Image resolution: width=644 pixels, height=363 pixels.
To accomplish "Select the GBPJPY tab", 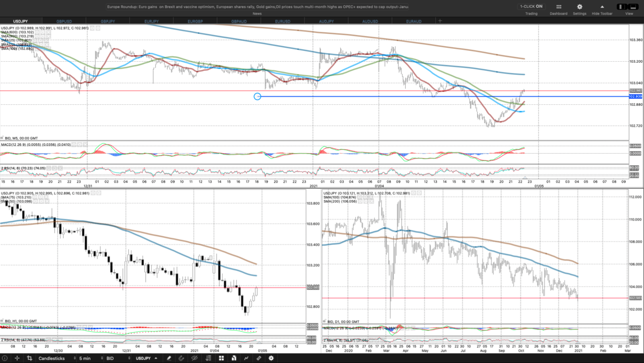I will [x=108, y=20].
